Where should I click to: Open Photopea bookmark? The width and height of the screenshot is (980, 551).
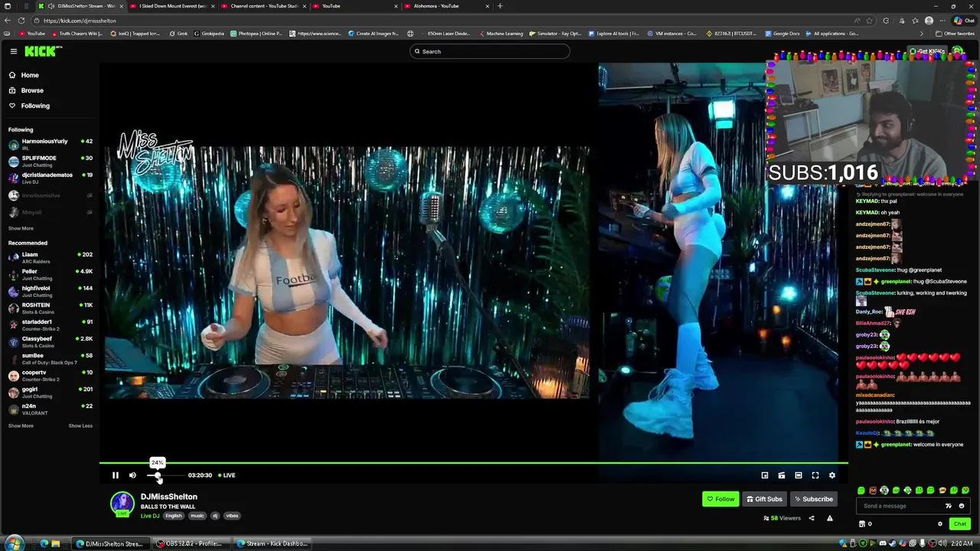pos(256,34)
